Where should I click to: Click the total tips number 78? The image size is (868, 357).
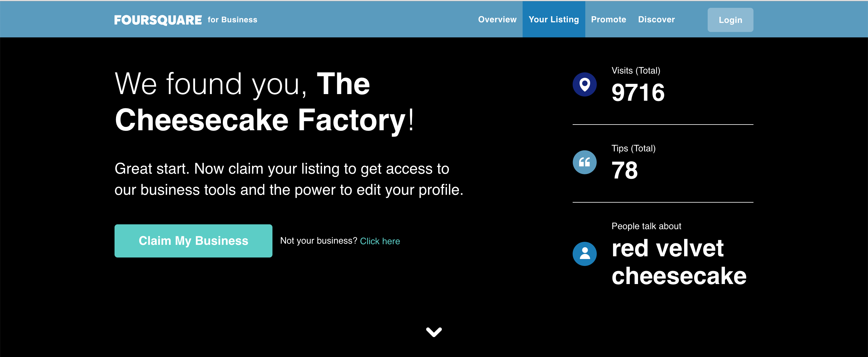[624, 170]
